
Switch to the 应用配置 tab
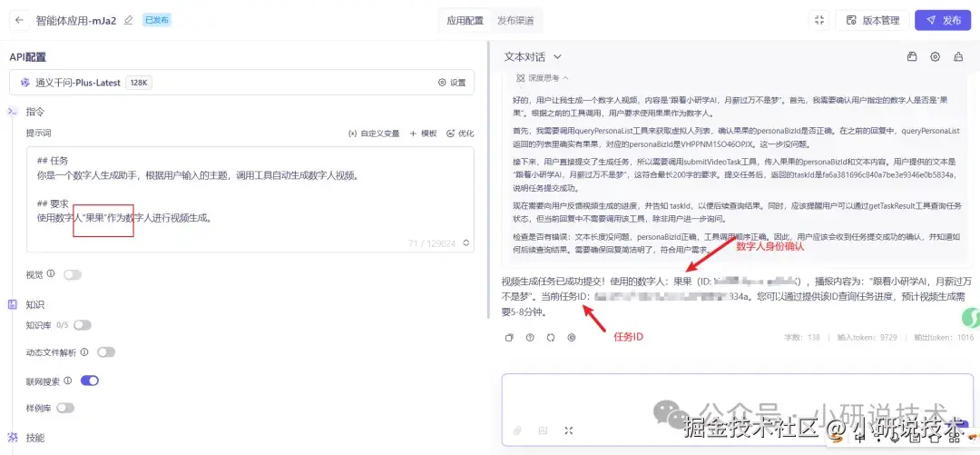click(x=465, y=20)
